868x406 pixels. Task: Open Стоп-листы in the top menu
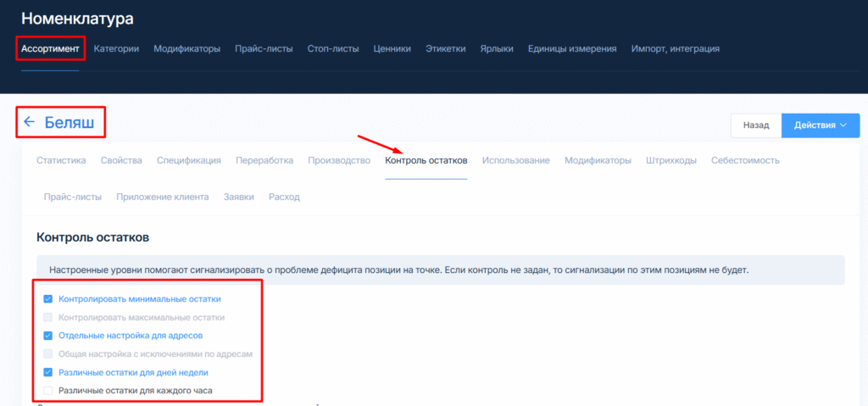coord(333,49)
